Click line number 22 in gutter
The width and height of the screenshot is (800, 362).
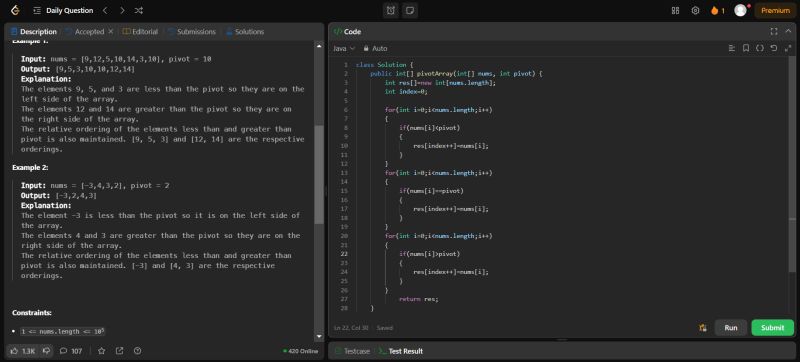pos(344,254)
